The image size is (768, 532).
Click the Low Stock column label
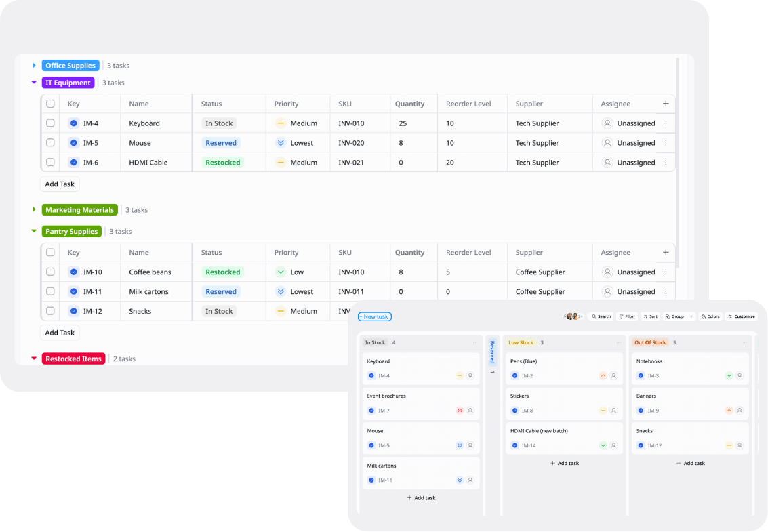pos(521,342)
